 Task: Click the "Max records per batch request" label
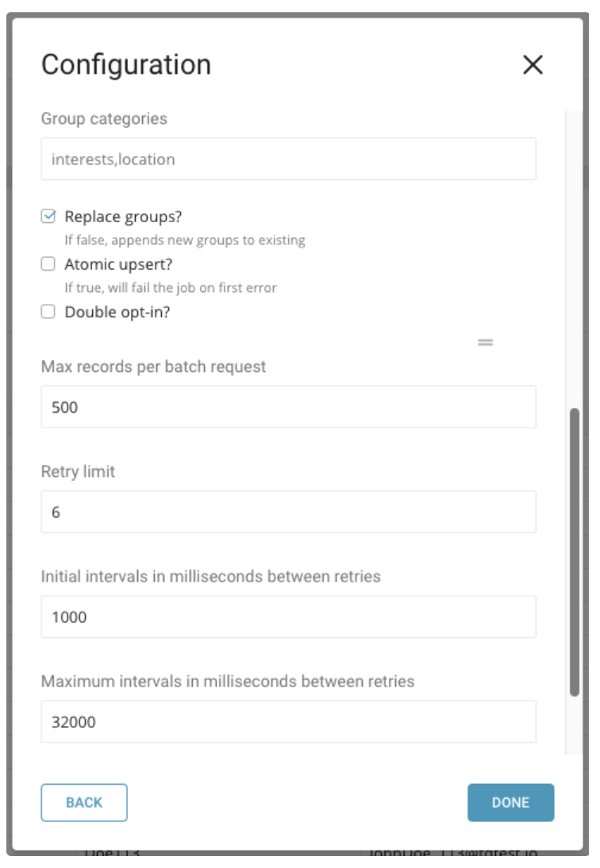click(x=153, y=367)
